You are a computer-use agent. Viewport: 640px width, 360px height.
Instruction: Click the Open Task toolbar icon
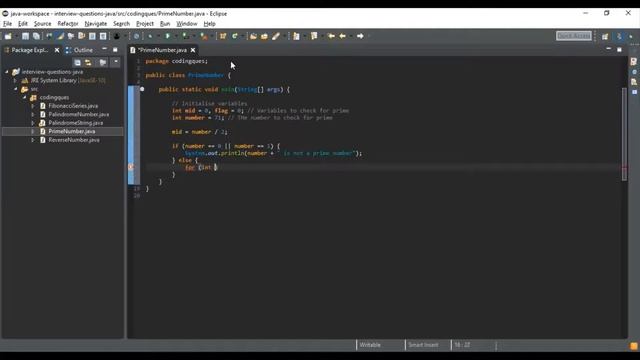[264, 36]
